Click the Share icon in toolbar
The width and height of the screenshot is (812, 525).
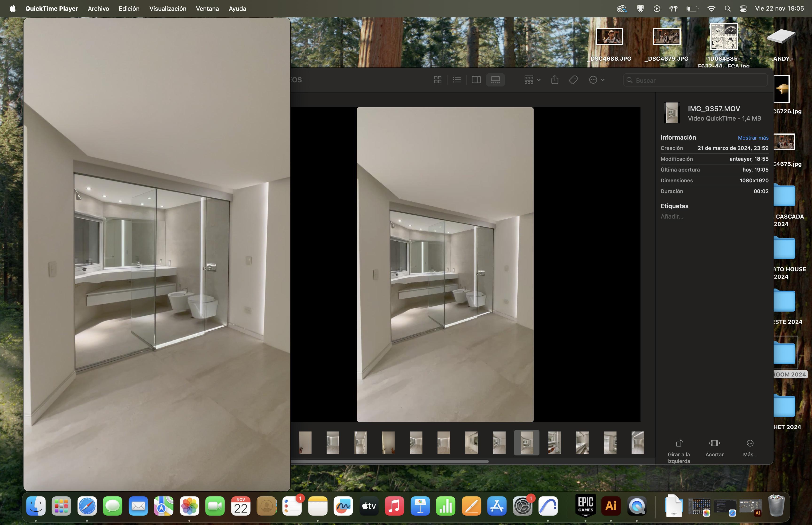click(x=555, y=80)
